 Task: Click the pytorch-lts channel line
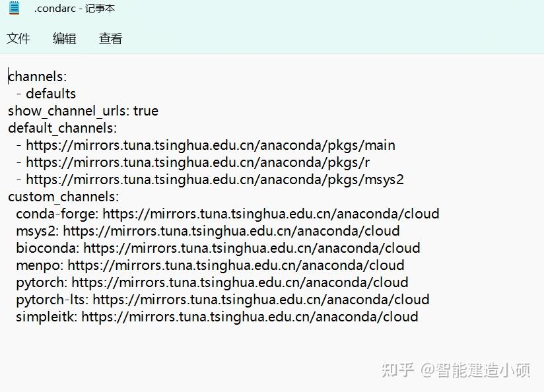[222, 300]
